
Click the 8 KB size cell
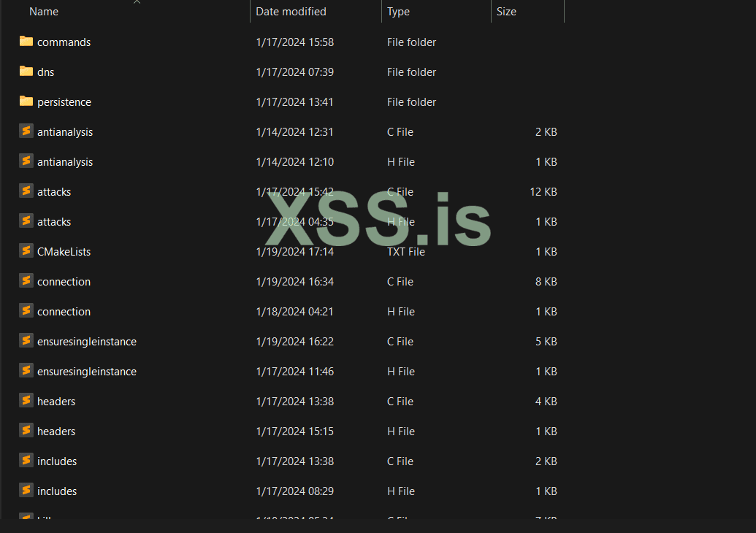coord(546,281)
